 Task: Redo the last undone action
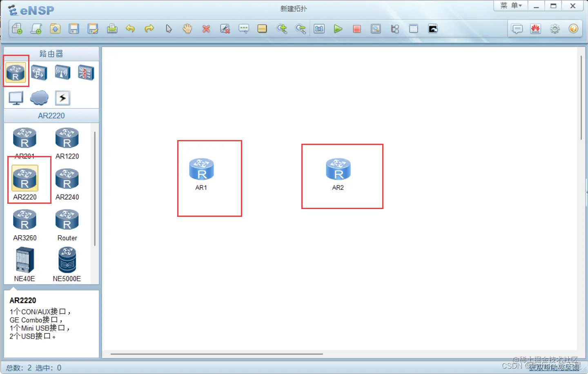pos(149,29)
